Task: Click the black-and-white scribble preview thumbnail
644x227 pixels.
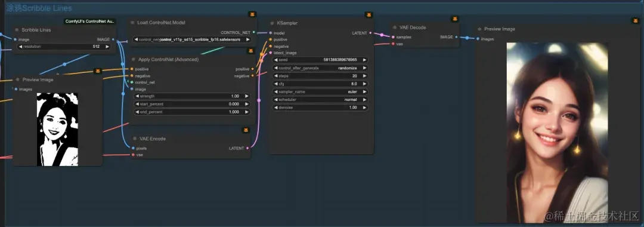Action: 57,129
